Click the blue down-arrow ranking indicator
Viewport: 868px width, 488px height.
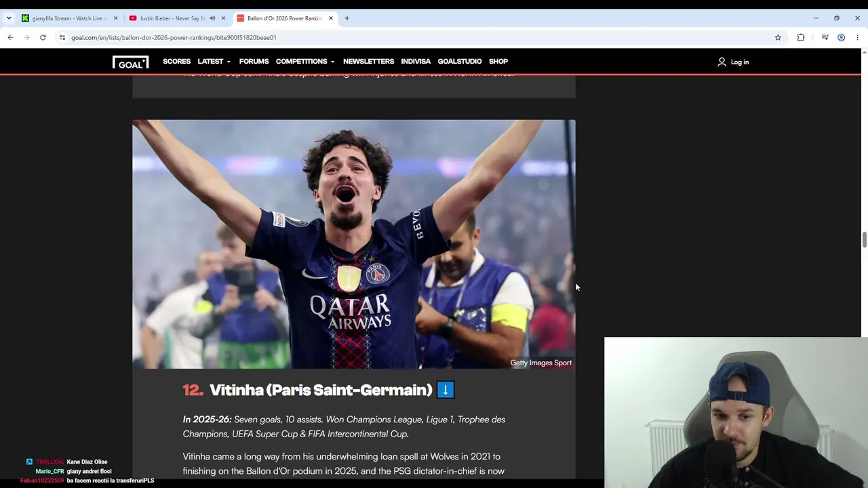tap(446, 390)
